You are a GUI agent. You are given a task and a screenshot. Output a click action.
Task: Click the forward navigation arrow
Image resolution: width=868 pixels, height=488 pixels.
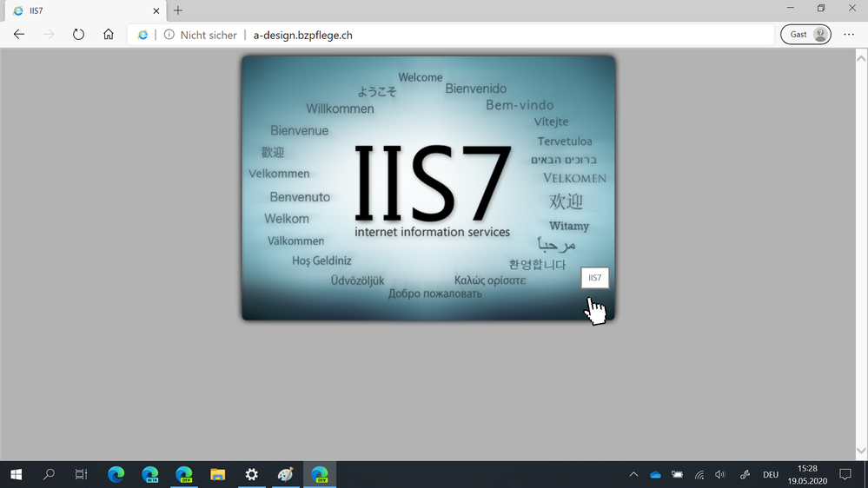click(49, 35)
